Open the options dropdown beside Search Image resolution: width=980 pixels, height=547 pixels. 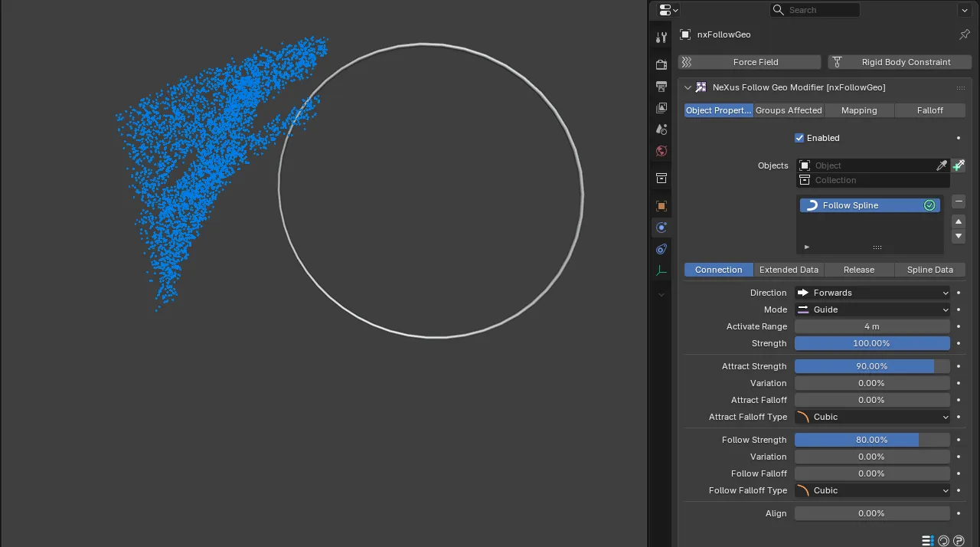(x=964, y=10)
